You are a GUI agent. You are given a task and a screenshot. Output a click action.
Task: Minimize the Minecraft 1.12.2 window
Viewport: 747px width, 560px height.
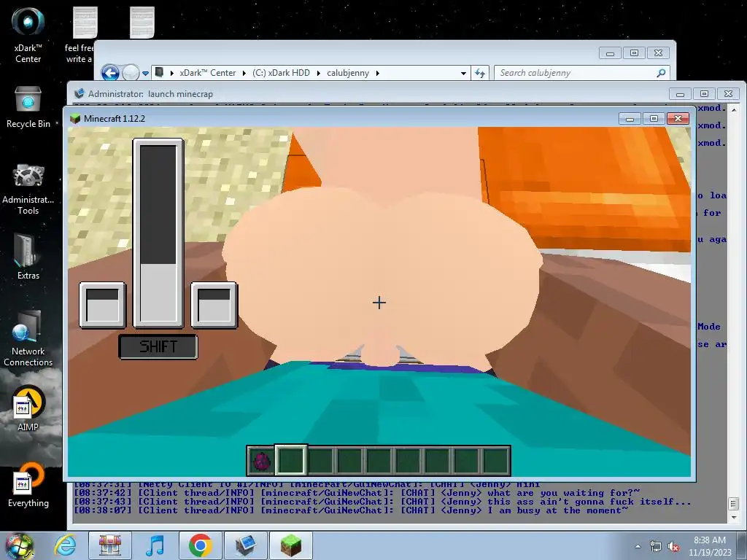[630, 119]
